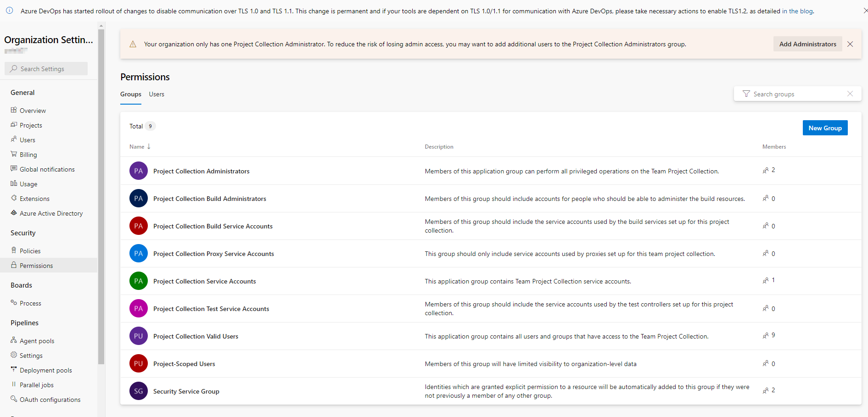The width and height of the screenshot is (868, 417).
Task: Click the Global notifications icon
Action: [x=14, y=169]
